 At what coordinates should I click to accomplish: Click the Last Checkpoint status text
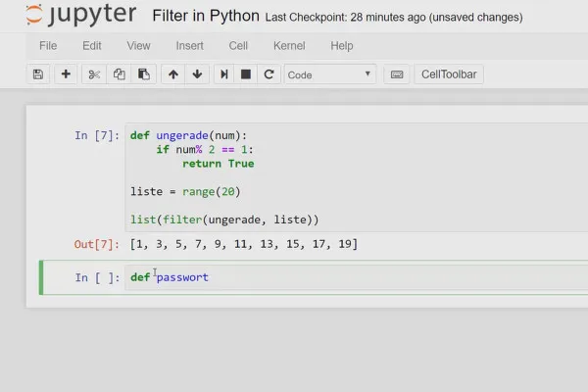tap(394, 18)
